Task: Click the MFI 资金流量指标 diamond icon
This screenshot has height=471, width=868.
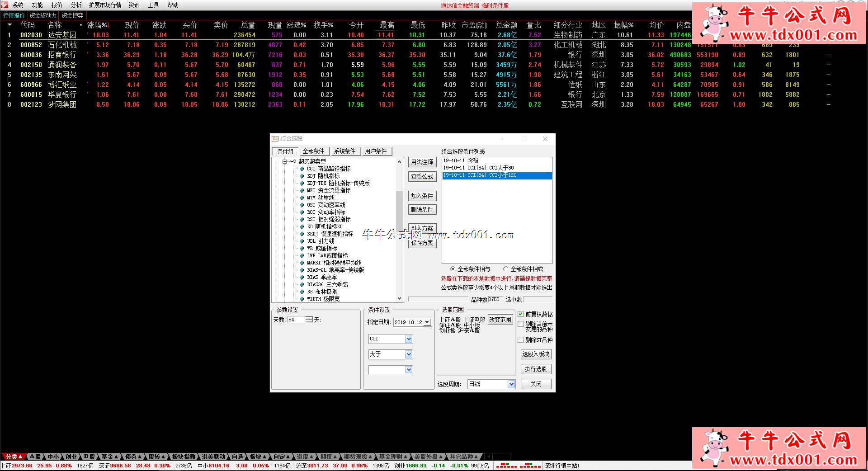Action: 302,190
